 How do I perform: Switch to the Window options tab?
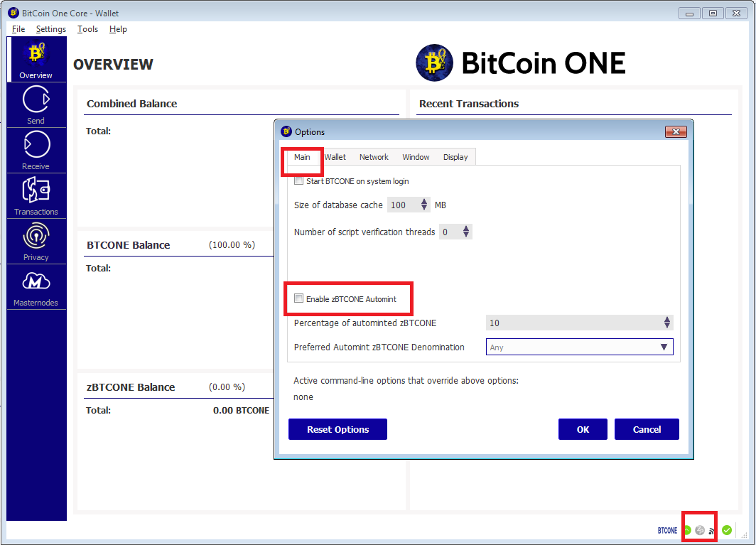point(416,157)
